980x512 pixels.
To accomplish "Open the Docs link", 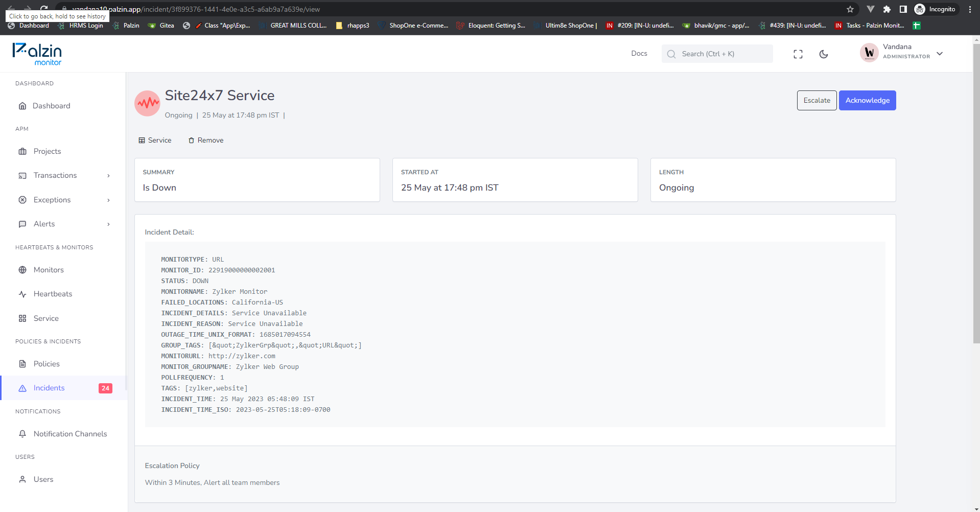I will click(x=639, y=53).
